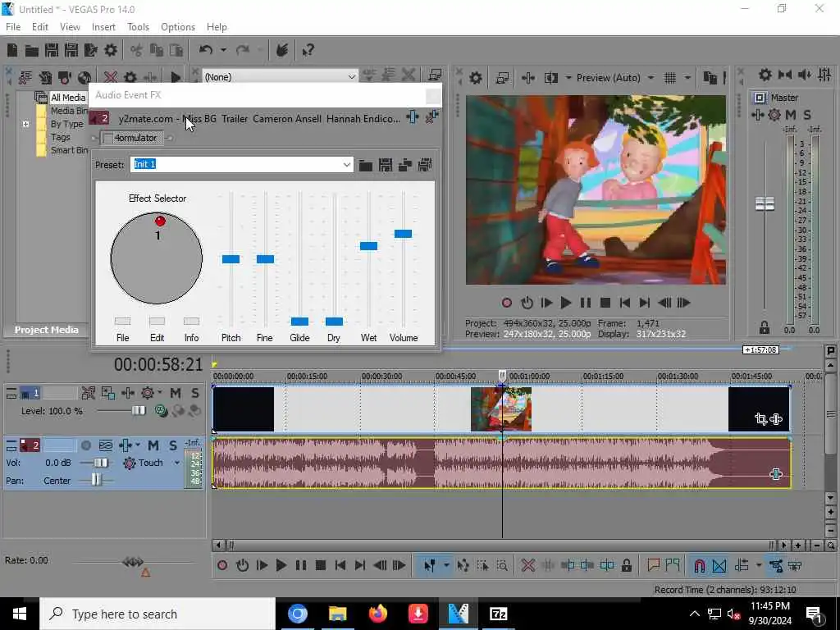Click red X delete tool in editing toolbar
Screen dimensions: 840x630
[x=527, y=565]
